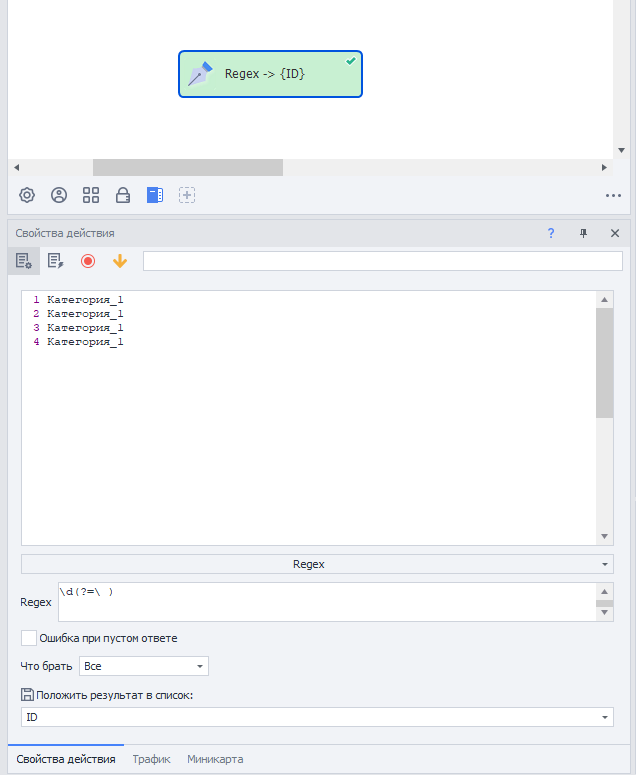Click line 3 text Категория_1

(85, 328)
